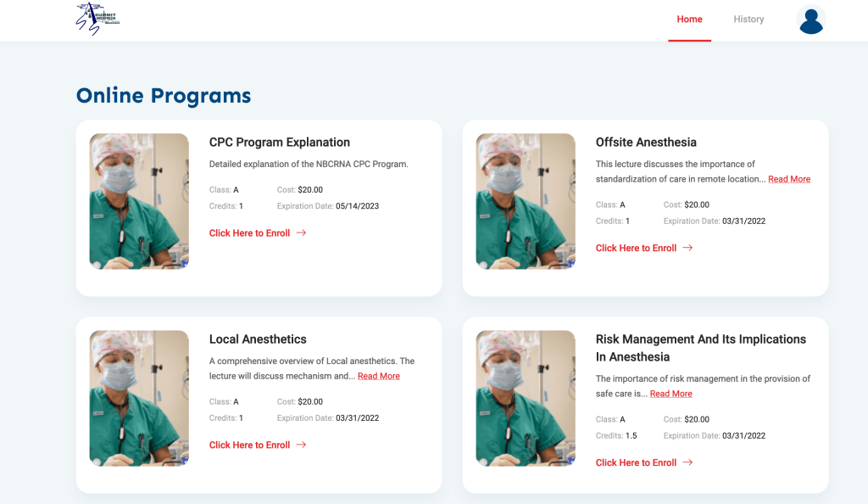Enroll in the CPC Program Explanation course
The image size is (868, 504).
(x=251, y=232)
